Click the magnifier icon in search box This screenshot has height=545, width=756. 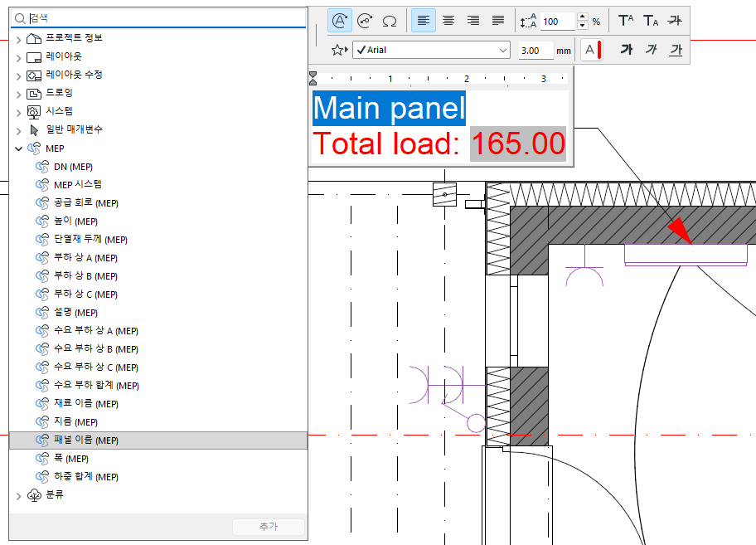click(x=20, y=18)
